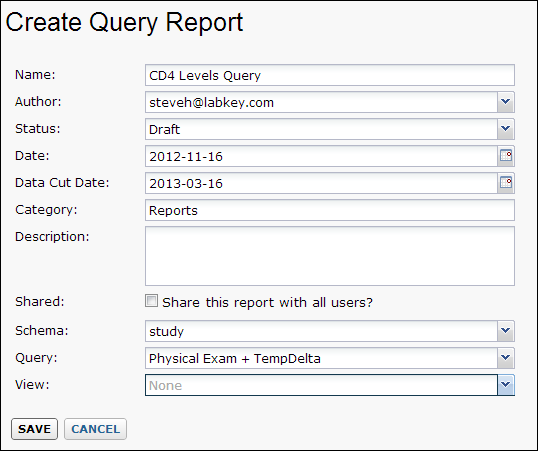Select the Query field Physical Exam + TempDelta

(321, 358)
